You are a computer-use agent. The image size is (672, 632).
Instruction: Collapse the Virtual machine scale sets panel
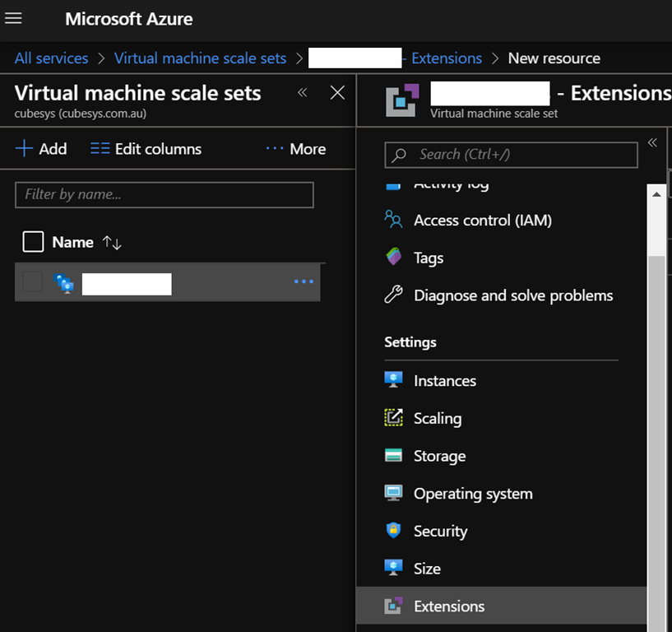coord(303,92)
